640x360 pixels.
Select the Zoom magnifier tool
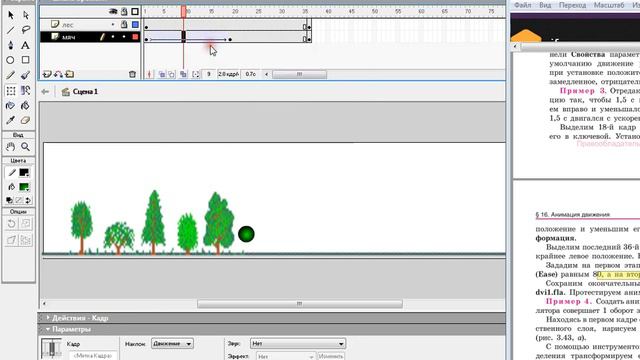click(26, 147)
